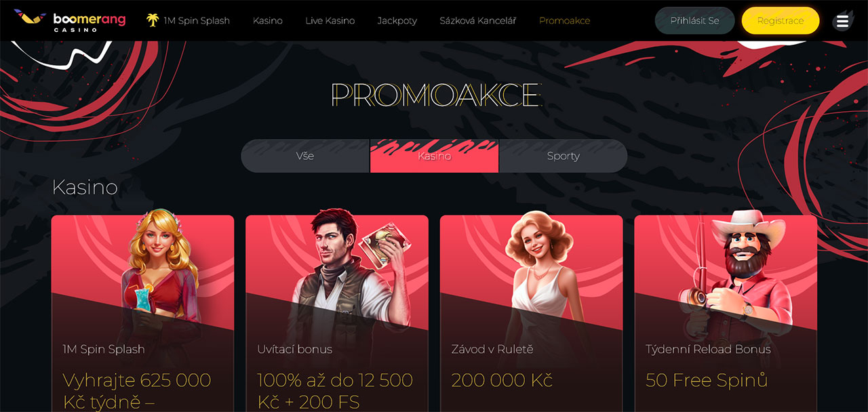Select the Kasino filter tab
Screen dimensions: 868x412
434,156
